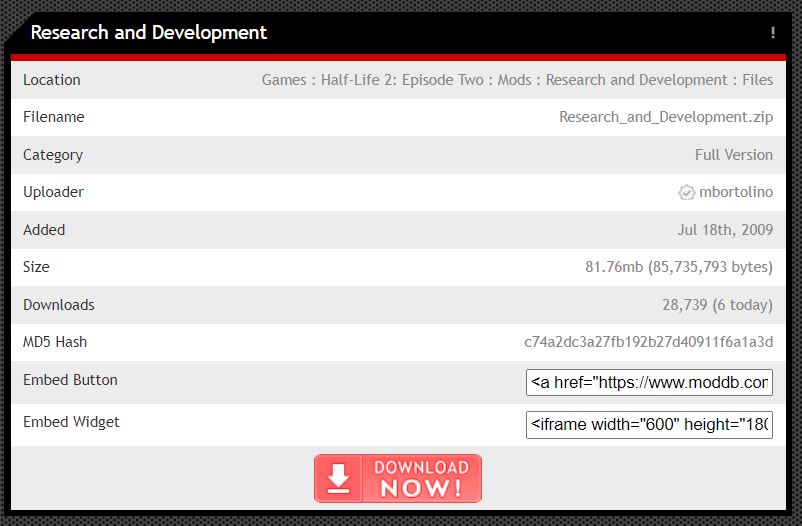The height and width of the screenshot is (526, 802).
Task: Click the exclamation report icon in header
Action: click(x=772, y=33)
